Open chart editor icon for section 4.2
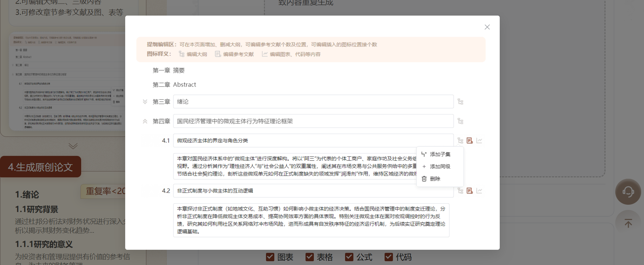 (x=479, y=191)
